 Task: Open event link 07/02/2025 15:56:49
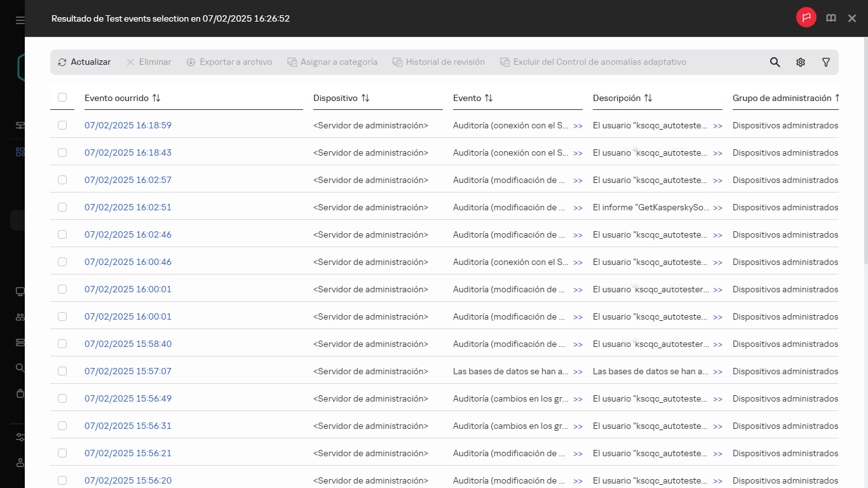(x=128, y=398)
